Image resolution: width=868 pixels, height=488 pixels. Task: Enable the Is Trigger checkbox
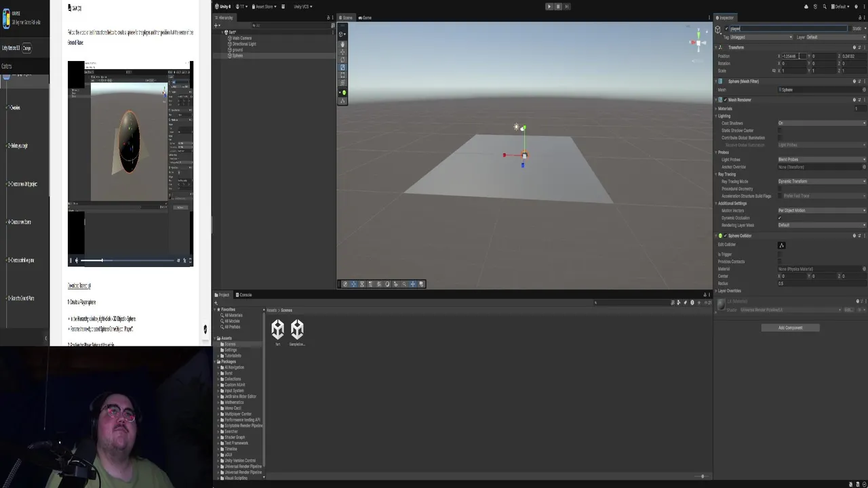[780, 254]
